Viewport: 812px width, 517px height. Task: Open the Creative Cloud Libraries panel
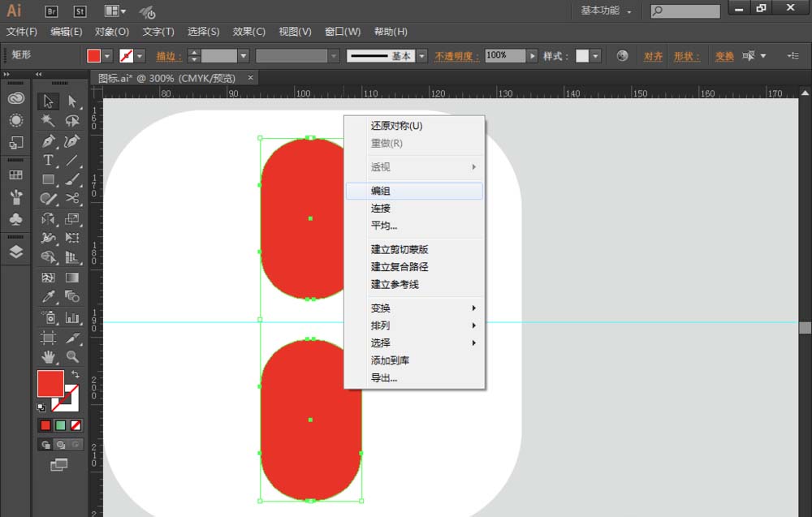pos(16,98)
